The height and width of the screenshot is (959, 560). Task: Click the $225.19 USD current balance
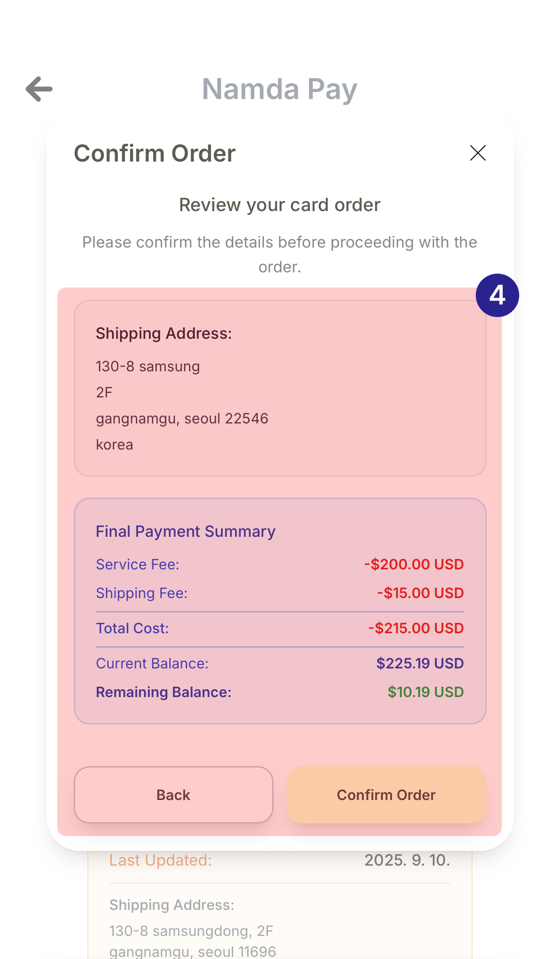(420, 664)
